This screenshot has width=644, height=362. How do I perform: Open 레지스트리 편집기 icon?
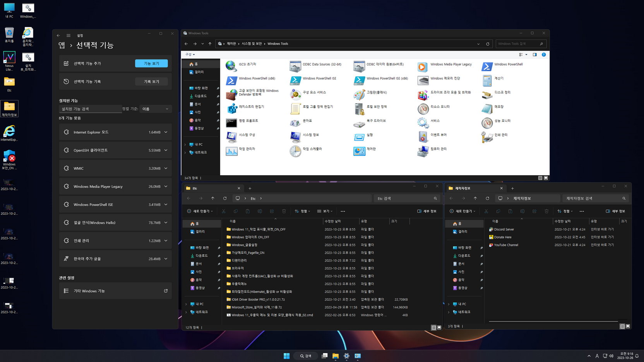231,108
